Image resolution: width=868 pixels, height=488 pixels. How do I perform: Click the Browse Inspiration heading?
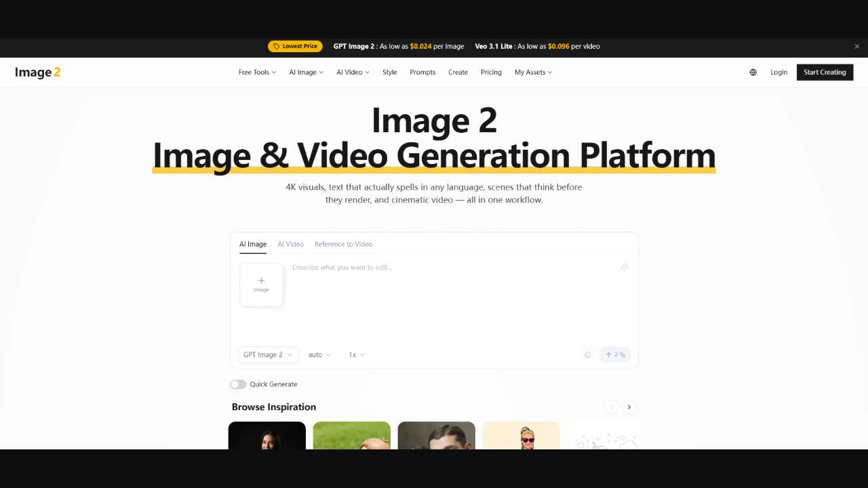274,407
